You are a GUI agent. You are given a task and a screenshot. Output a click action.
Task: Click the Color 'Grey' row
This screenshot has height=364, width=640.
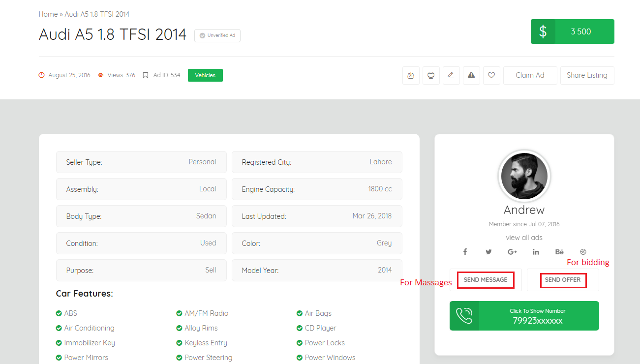(x=317, y=243)
